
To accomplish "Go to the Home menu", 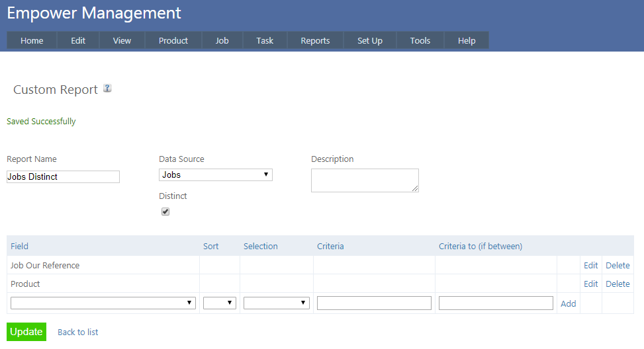I will point(32,40).
